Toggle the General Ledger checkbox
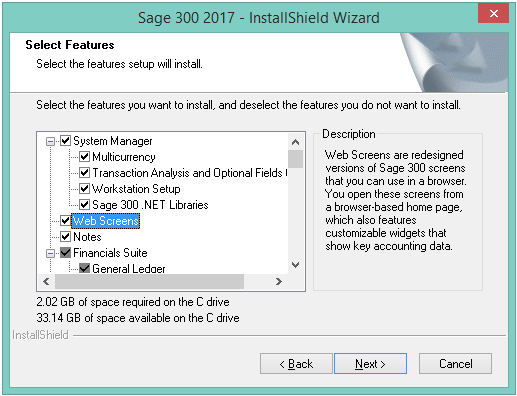The image size is (517, 396). [x=84, y=268]
